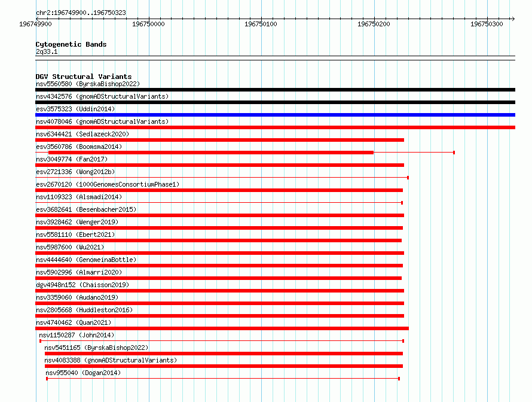This screenshot has height=402, width=532.
Task: Click the red bar under nsv6344421
Action: [219, 140]
